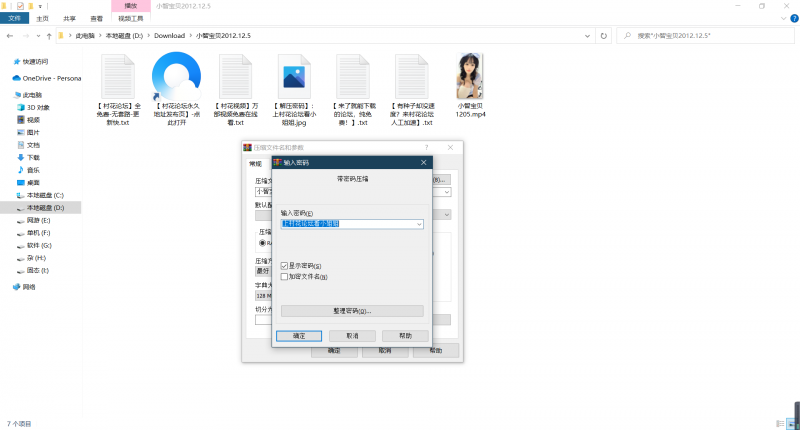Open the 小智宝贝1205.mp4 video thumbnail

coord(470,75)
